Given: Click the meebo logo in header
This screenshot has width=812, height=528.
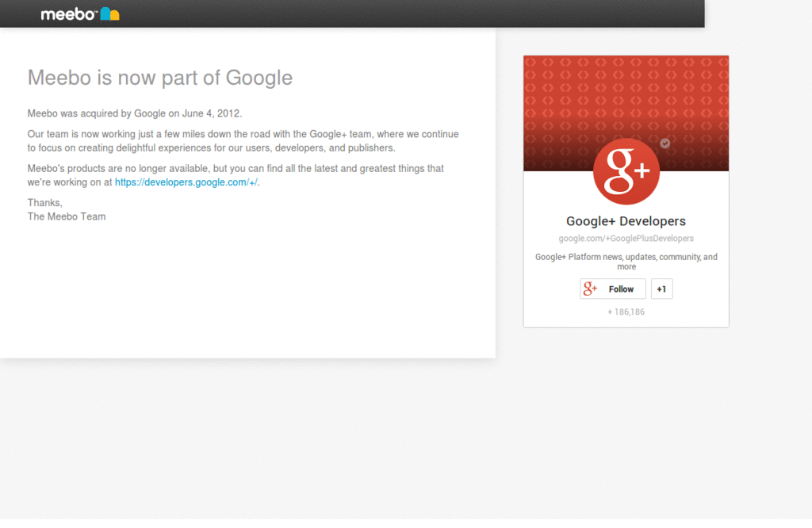Looking at the screenshot, I should [x=80, y=14].
